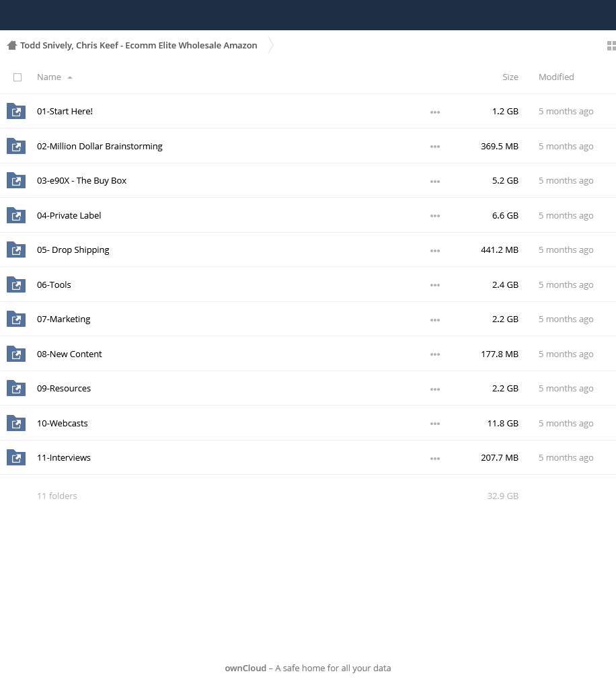The height and width of the screenshot is (688, 616).
Task: Click the 04-Private Label folder icon
Action: point(16,215)
